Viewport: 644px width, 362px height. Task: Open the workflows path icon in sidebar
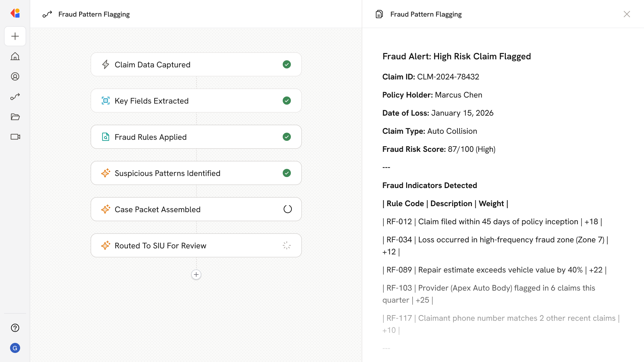(x=15, y=97)
